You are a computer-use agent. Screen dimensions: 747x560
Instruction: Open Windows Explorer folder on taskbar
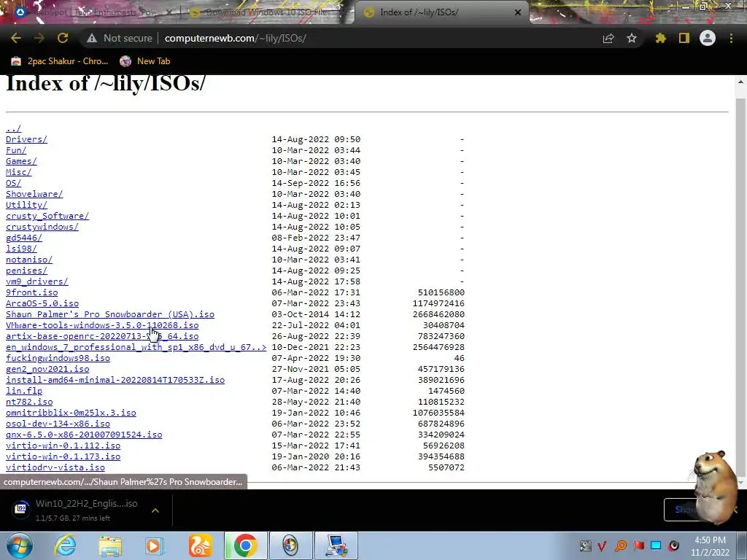tap(110, 545)
